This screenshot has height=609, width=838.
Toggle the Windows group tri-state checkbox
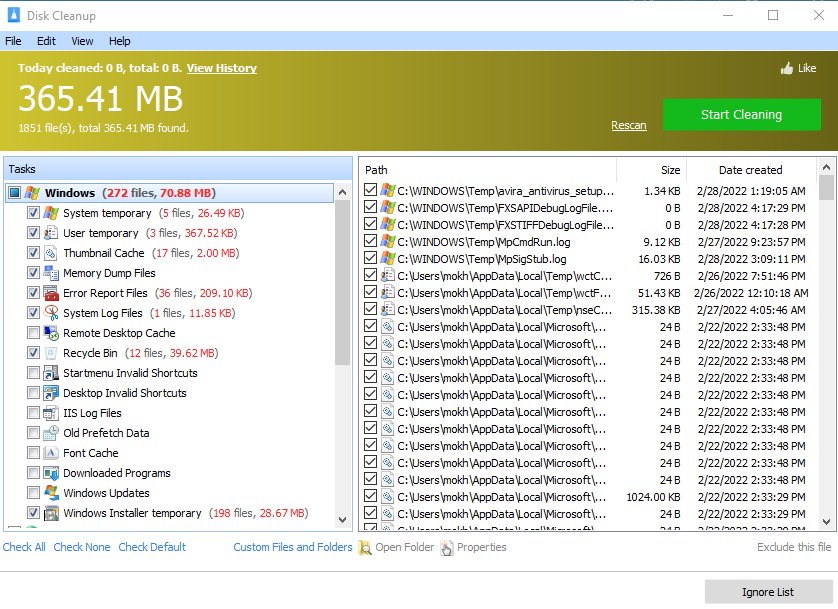coord(14,193)
